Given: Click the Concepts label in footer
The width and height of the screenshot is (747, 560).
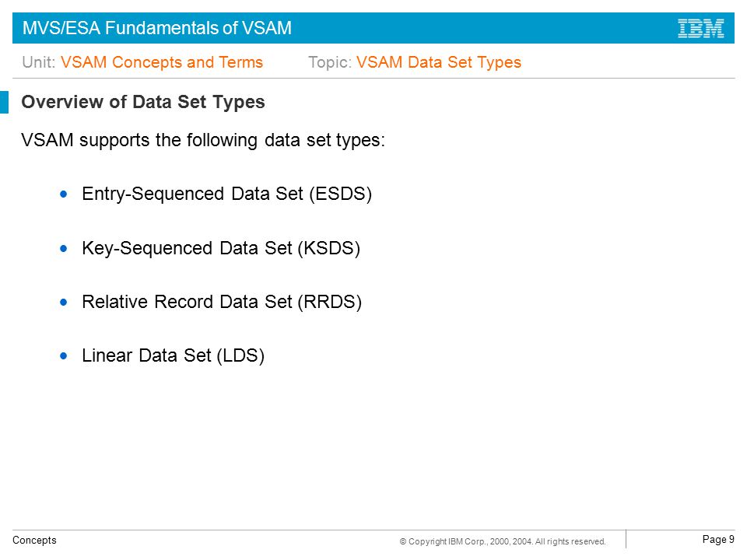Looking at the screenshot, I should click(x=34, y=540).
